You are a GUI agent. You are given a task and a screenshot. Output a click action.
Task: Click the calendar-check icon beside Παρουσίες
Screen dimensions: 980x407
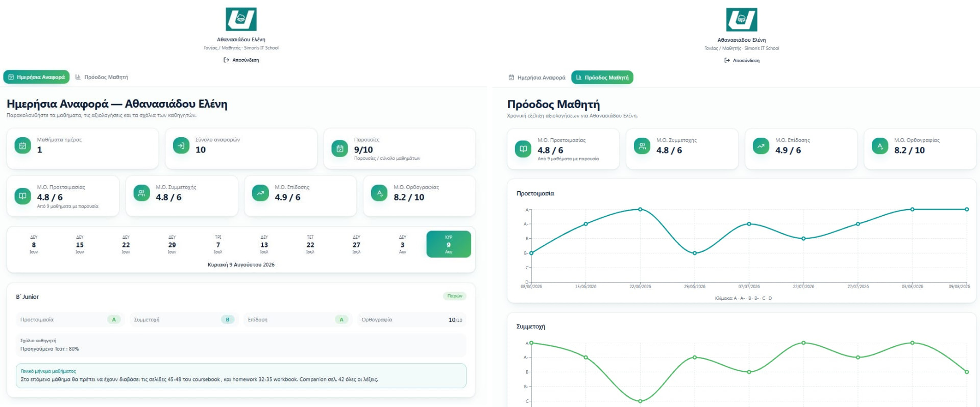click(x=340, y=148)
